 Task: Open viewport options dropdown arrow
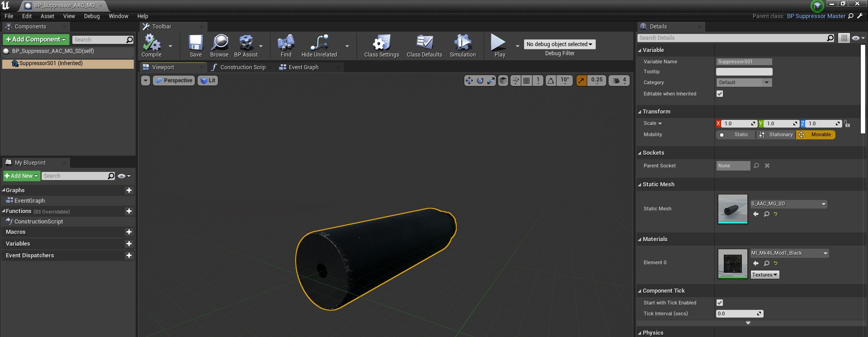(x=145, y=81)
